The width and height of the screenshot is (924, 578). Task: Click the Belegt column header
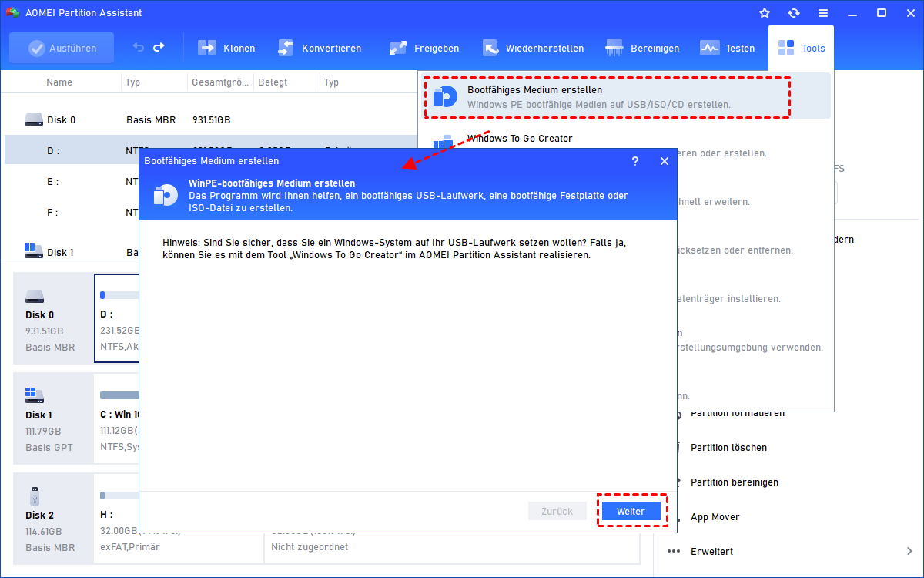(273, 82)
